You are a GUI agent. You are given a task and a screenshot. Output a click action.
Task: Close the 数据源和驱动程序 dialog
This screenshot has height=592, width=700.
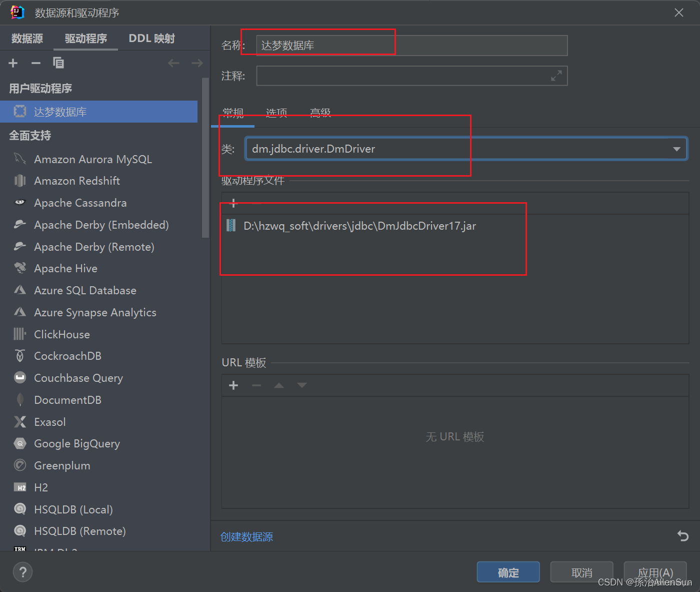(679, 13)
